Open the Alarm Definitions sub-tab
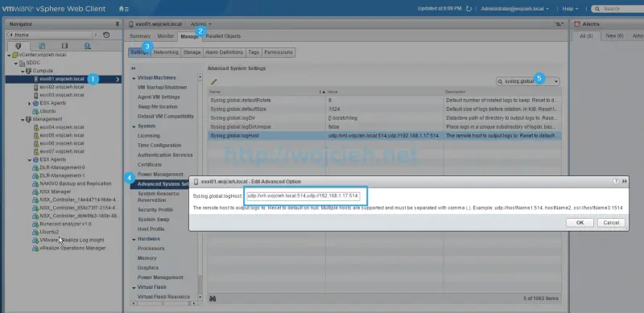The width and height of the screenshot is (644, 313). [x=225, y=52]
